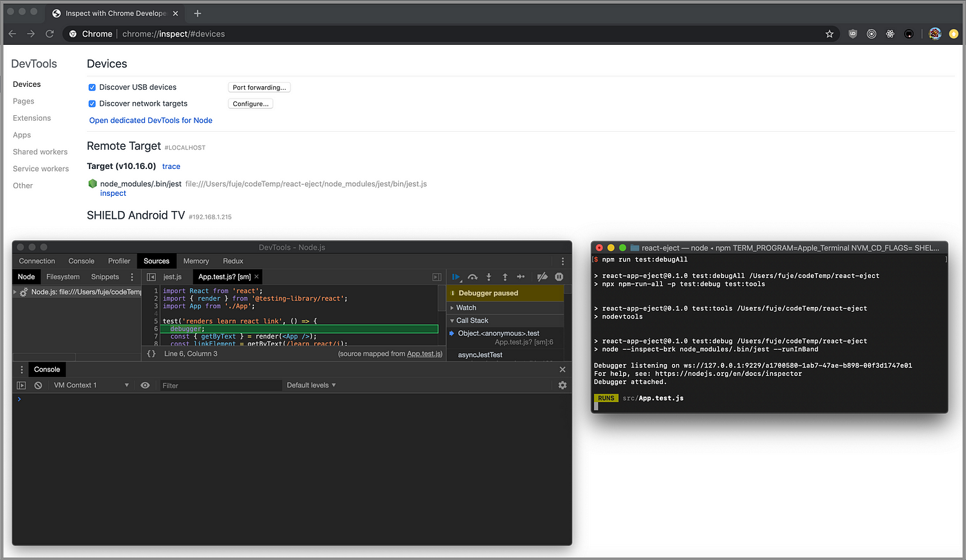Click the Step debugger arrow icon
Viewport: 966px width, 560px height.
pos(521,277)
